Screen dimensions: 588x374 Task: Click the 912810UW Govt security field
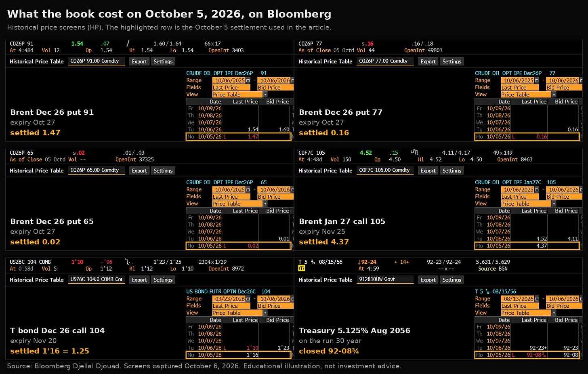tap(385, 279)
